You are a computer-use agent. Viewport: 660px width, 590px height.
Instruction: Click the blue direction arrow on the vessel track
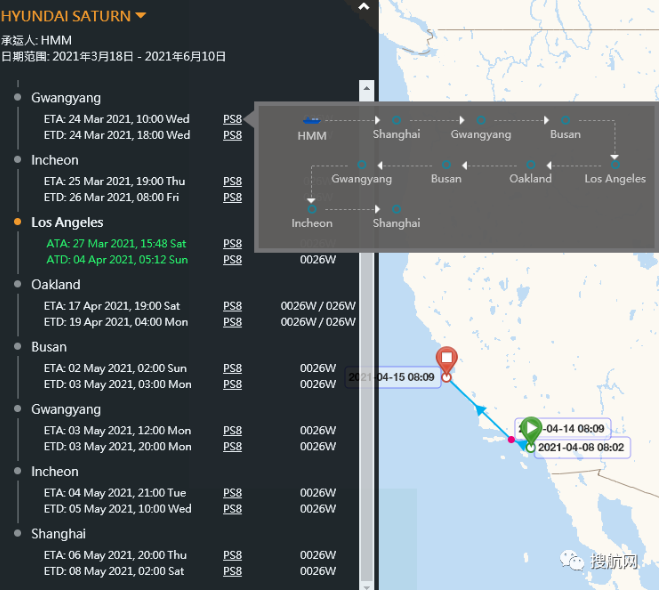click(480, 409)
